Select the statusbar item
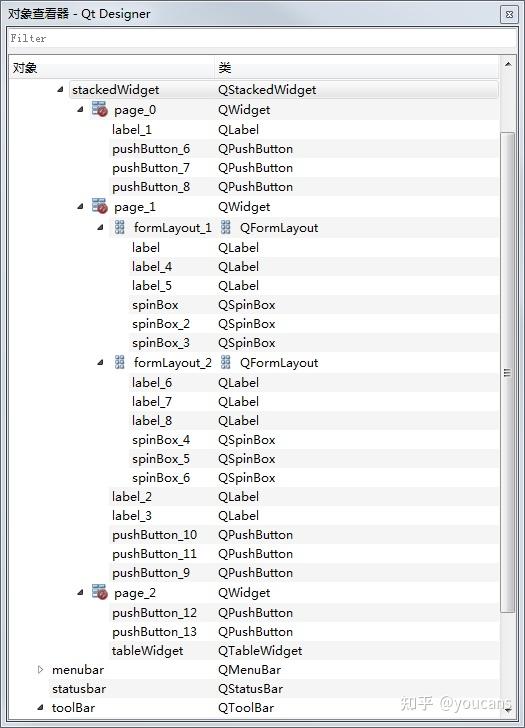Viewport: 525px width, 728px height. pos(79,689)
